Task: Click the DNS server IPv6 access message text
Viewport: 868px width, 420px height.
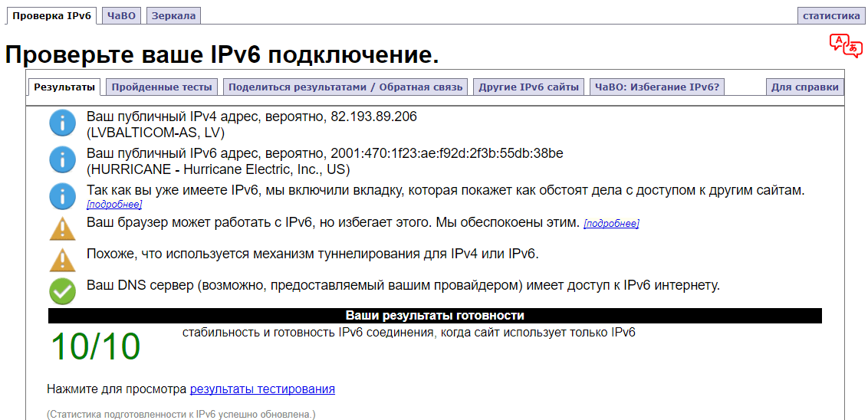Action: 403,286
